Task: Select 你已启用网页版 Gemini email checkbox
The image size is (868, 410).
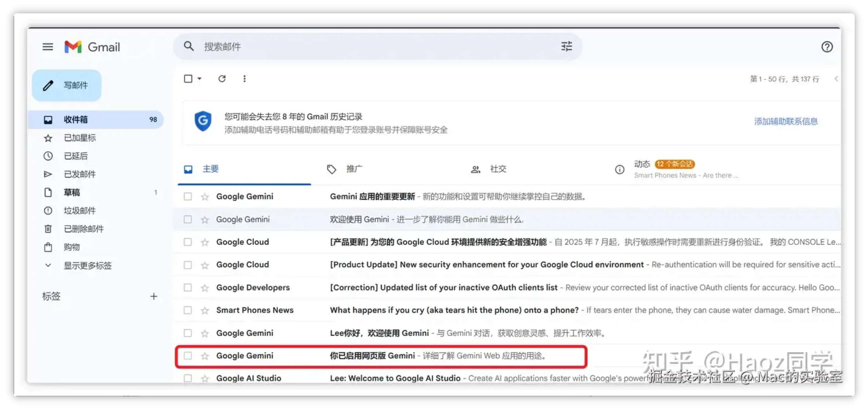Action: (x=188, y=356)
